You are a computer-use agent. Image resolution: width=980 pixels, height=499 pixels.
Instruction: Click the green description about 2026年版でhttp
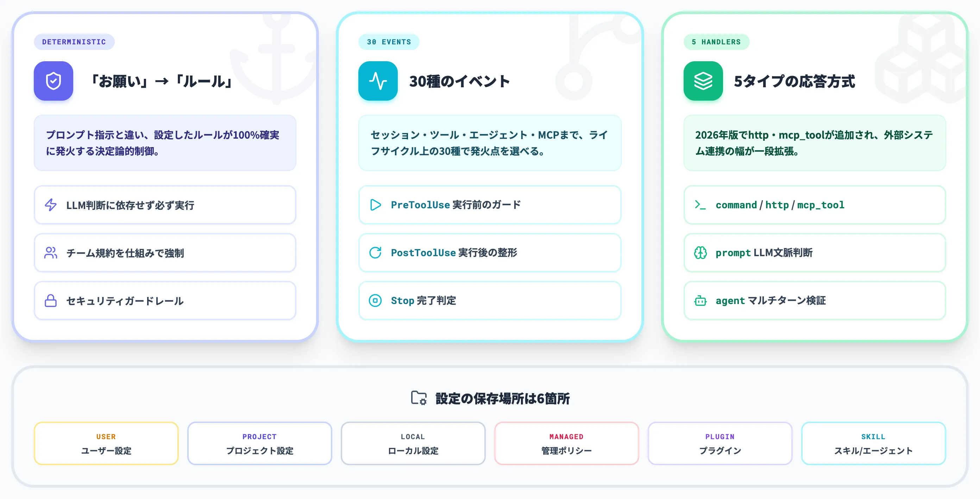pyautogui.click(x=815, y=143)
